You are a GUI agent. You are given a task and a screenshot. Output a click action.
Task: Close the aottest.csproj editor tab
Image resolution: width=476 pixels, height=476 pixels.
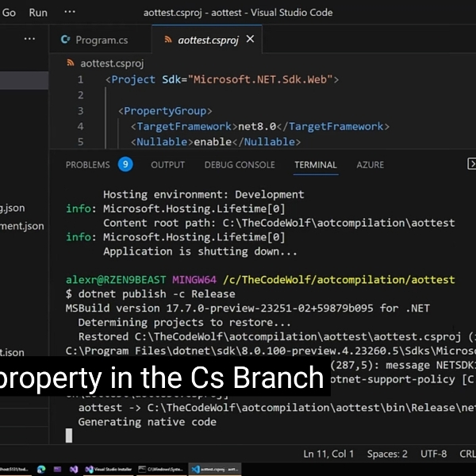(x=251, y=40)
